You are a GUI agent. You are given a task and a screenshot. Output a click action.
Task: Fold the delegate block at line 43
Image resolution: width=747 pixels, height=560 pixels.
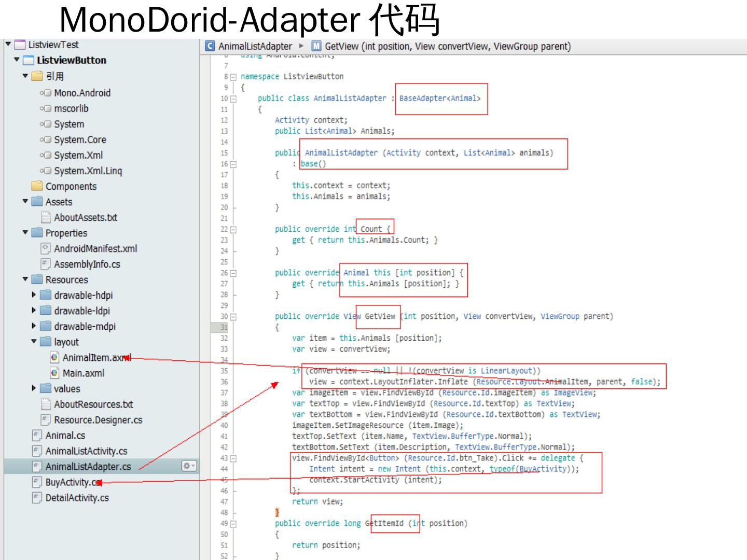[233, 458]
